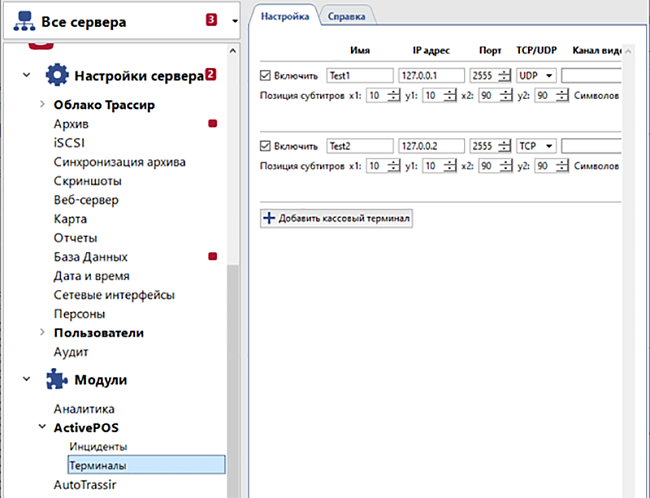
Task: Open the Все сервера dropdown arrow
Action: coord(235,21)
